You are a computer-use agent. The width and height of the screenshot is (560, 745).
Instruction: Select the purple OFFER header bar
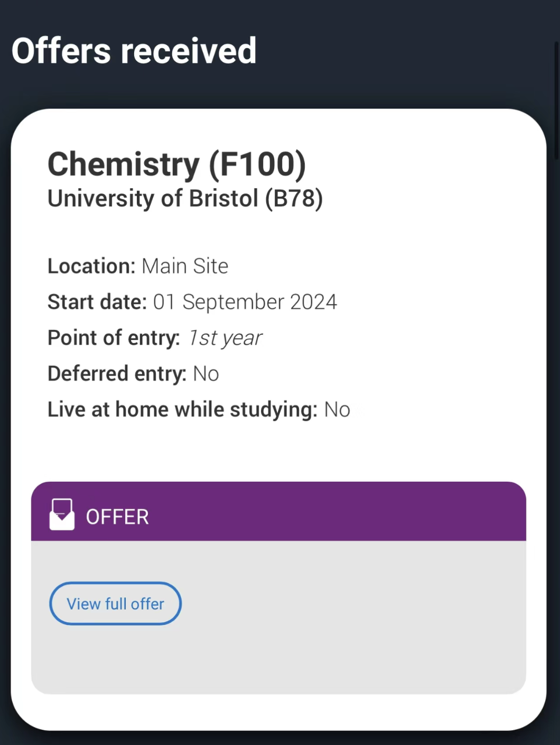tap(278, 511)
